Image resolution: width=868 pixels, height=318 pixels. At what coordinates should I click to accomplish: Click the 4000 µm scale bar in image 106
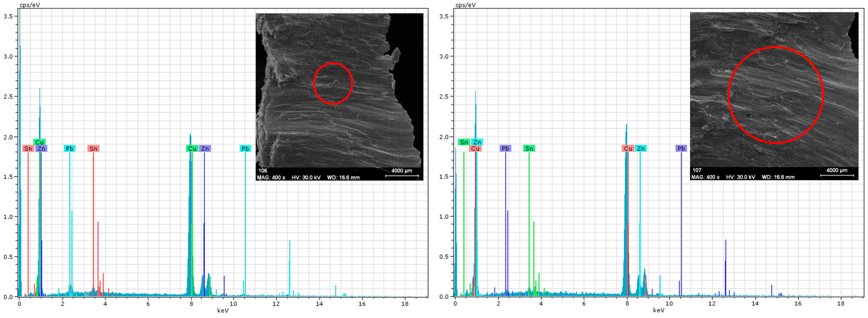402,175
